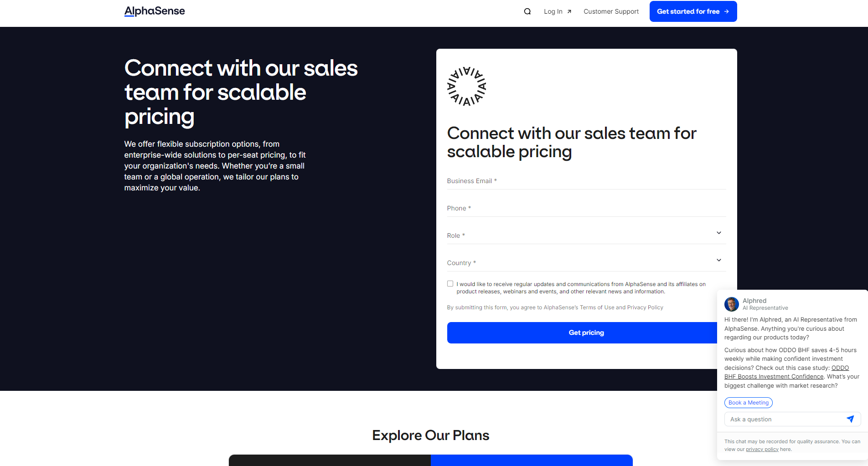Click Log In in the header

pos(553,11)
